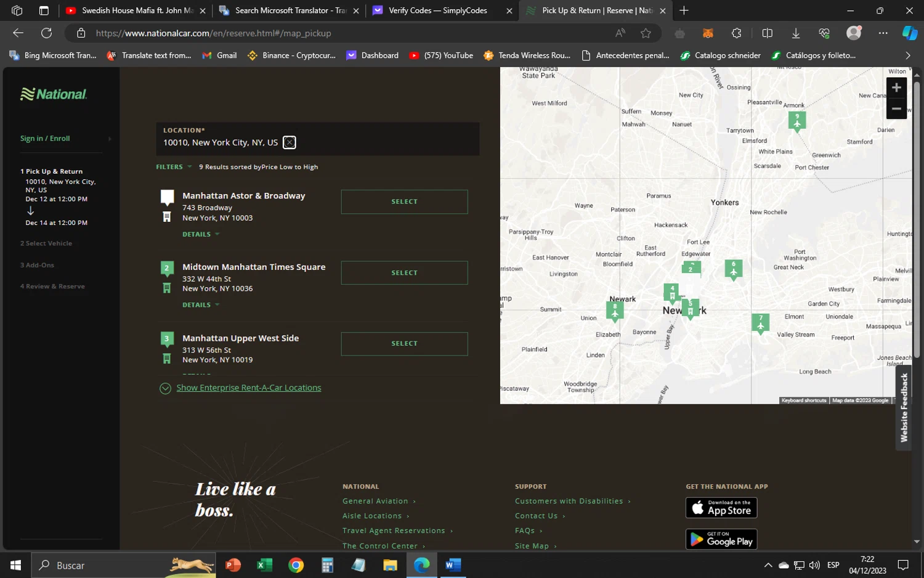924x578 pixels.
Task: Select map marker number 9 airport pin
Action: pyautogui.click(x=797, y=120)
